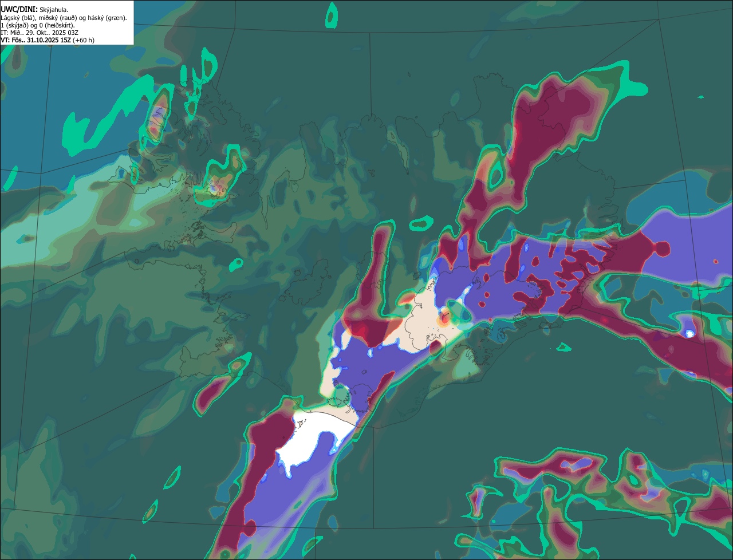Screen dimensions: 733x560
Task: Click the "UWC/DINI:" title text
Action: point(19,10)
